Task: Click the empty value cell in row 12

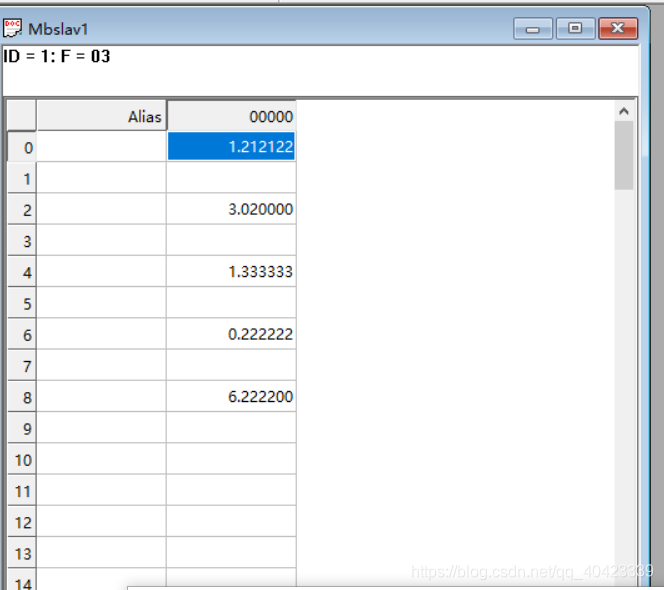Action: pos(231,521)
